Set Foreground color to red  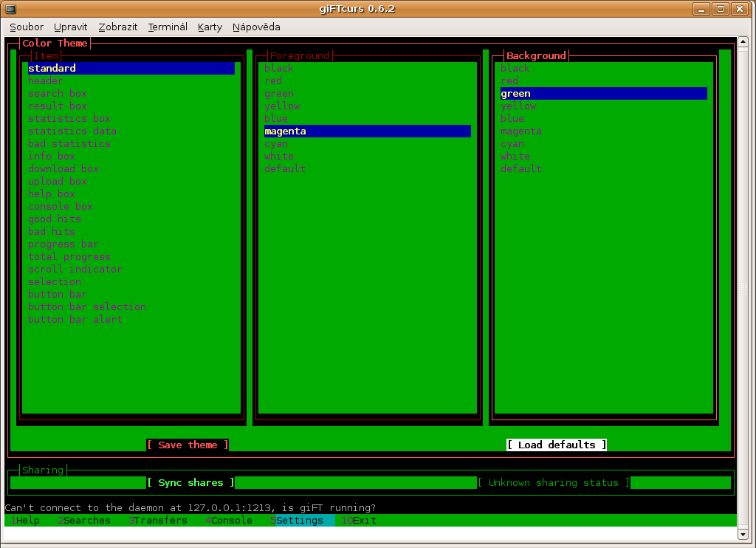coord(273,81)
